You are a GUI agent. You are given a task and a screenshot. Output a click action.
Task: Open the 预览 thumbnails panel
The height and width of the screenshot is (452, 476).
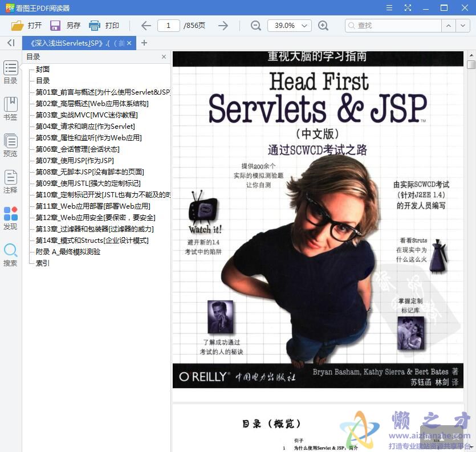pos(11,145)
